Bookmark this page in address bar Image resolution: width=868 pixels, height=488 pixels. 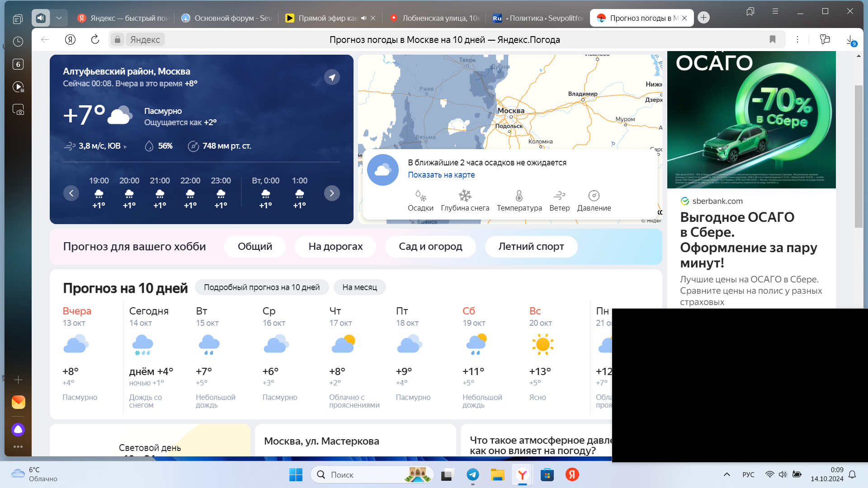coord(773,40)
